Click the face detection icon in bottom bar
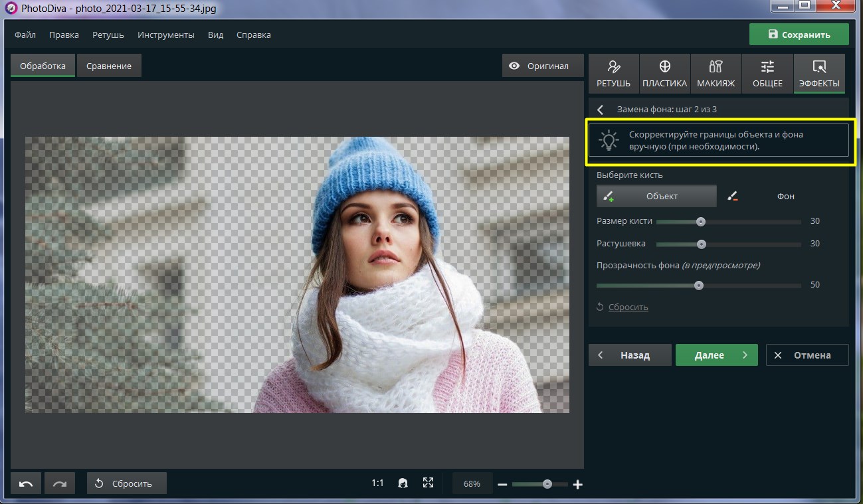863x504 pixels. click(403, 483)
